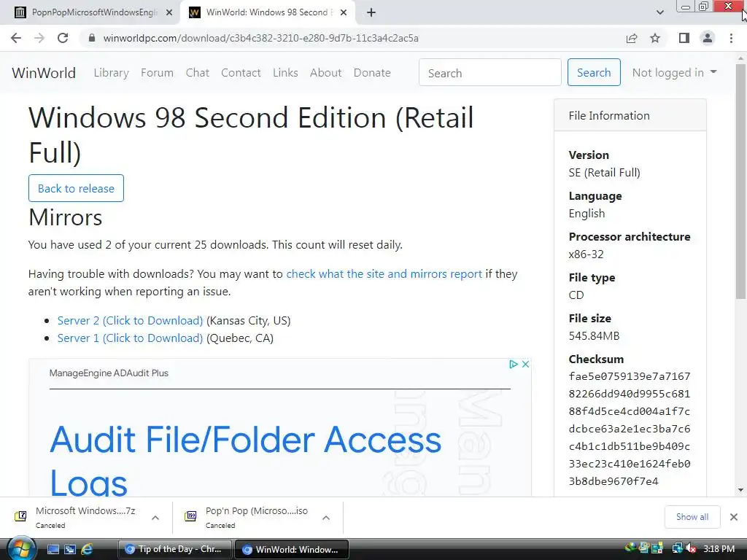Click the 3:18 PM system clock
Viewport: 747px width, 560px height.
[x=719, y=548]
